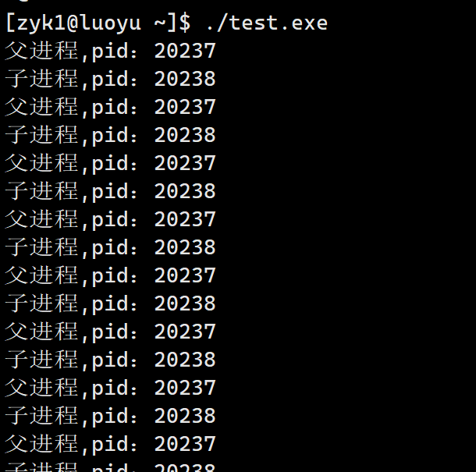476x472 pixels.
Task: Click the last fully visible "父进程" line's 20237
Action: tap(185, 444)
